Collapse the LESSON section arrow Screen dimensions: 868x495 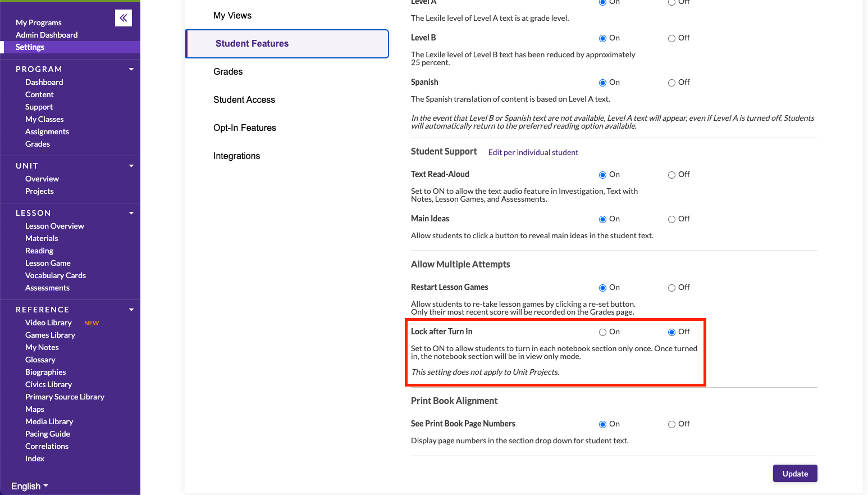tap(131, 213)
